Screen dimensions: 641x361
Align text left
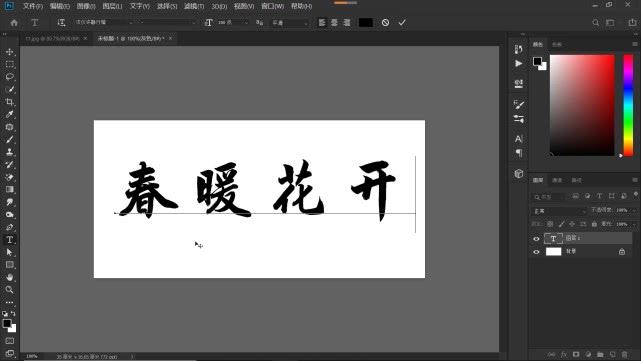(x=322, y=22)
